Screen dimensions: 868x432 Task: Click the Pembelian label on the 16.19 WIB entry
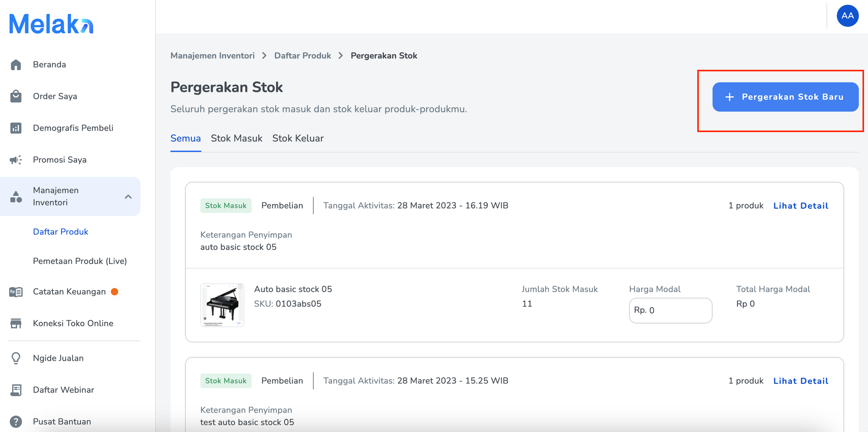click(x=282, y=206)
